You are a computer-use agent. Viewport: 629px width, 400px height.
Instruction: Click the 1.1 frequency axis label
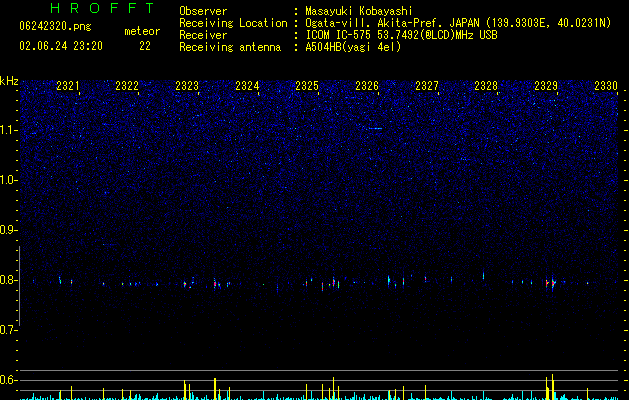pyautogui.click(x=8, y=130)
